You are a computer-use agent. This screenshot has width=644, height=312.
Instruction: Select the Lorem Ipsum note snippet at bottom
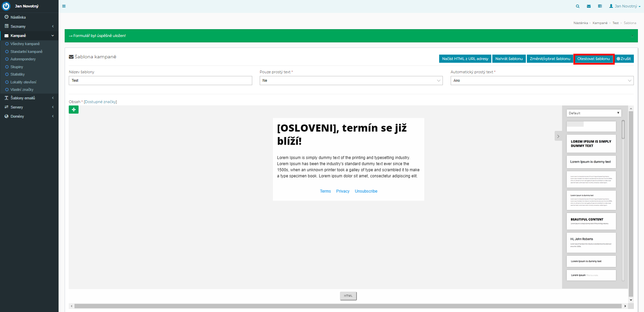coord(591,275)
